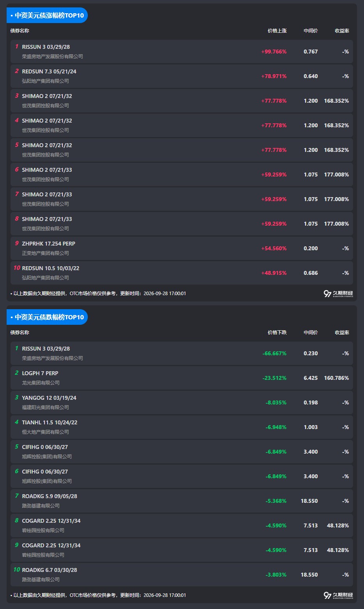This screenshot has width=364, height=609.
Task: Open YANGOG 12 03/19/24 bond row
Action: (182, 402)
